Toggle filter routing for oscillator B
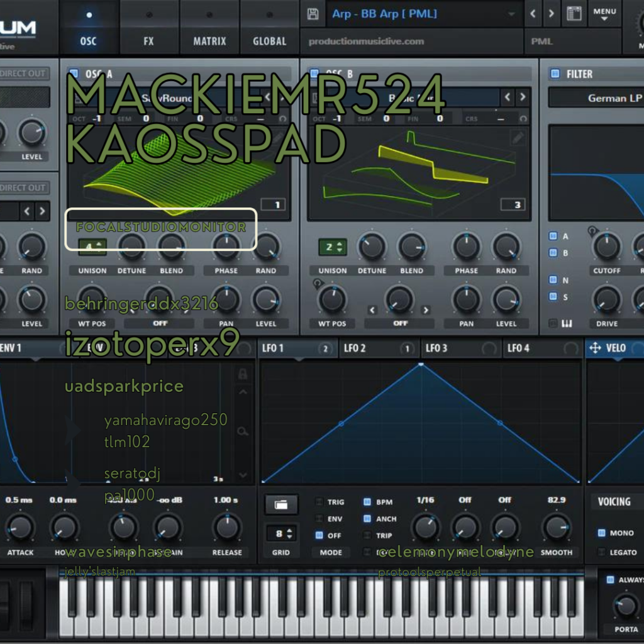 point(553,253)
